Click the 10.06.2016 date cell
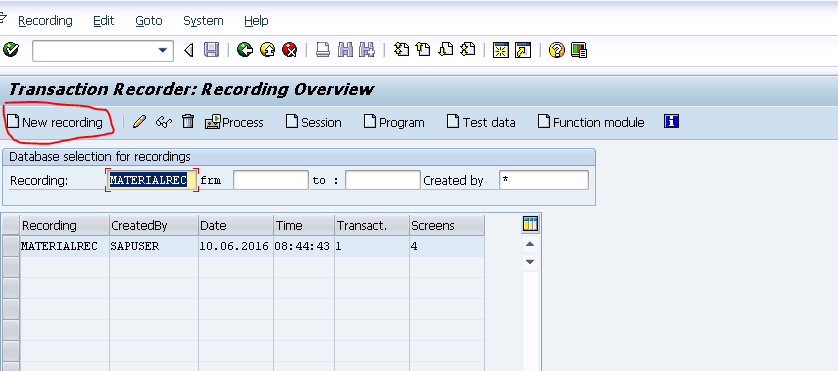Screen dimensions: 838x371 click(x=236, y=246)
